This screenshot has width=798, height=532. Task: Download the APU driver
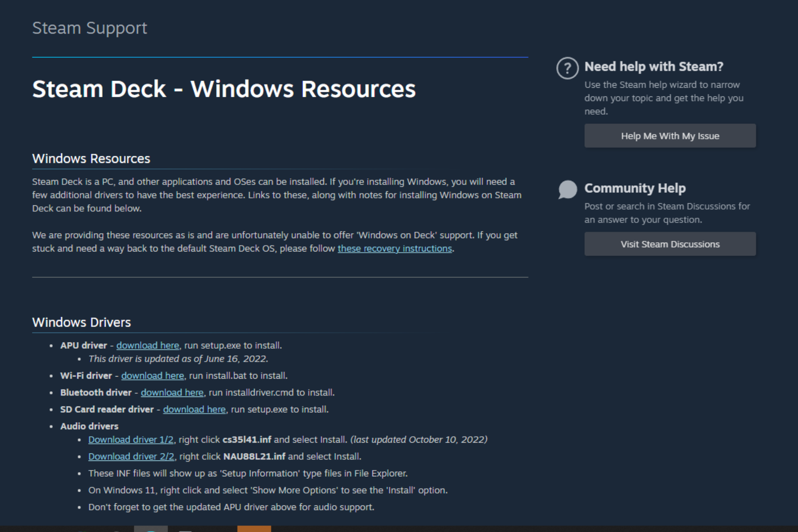(x=148, y=345)
